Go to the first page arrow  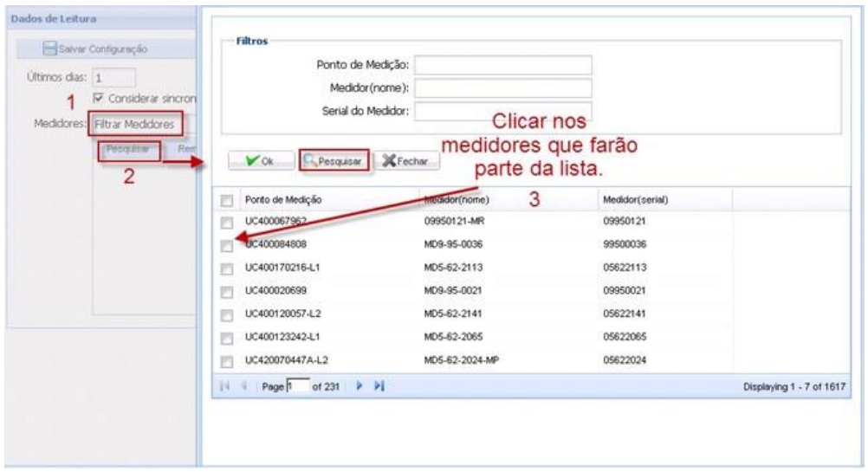(x=218, y=385)
